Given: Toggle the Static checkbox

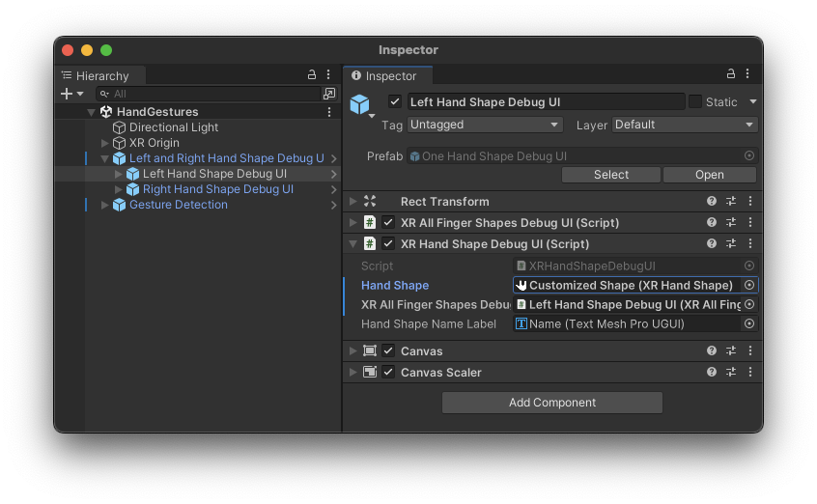Looking at the screenshot, I should coord(694,101).
